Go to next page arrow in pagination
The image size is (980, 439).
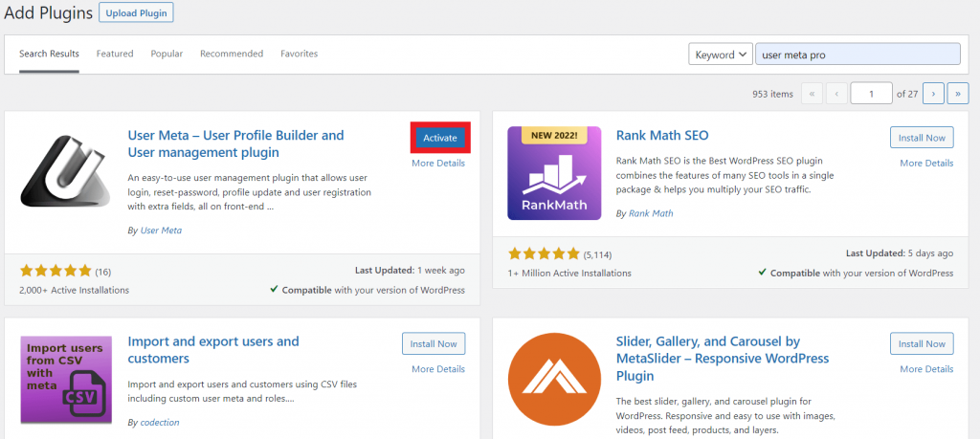(x=933, y=94)
